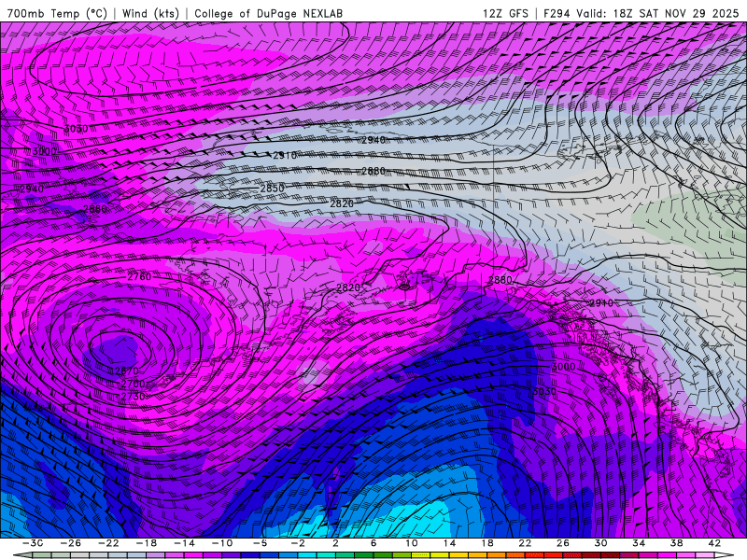Select the -22 colorbar value
The width and height of the screenshot is (747, 560).
108,543
